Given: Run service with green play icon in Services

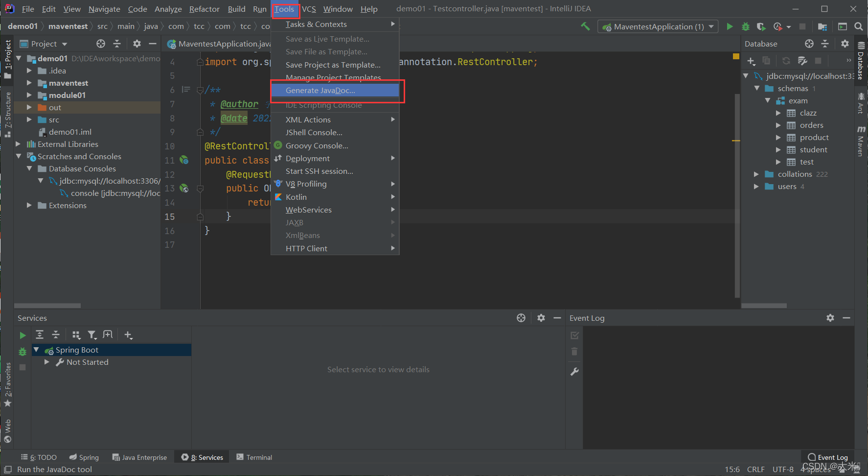Looking at the screenshot, I should click(x=23, y=335).
